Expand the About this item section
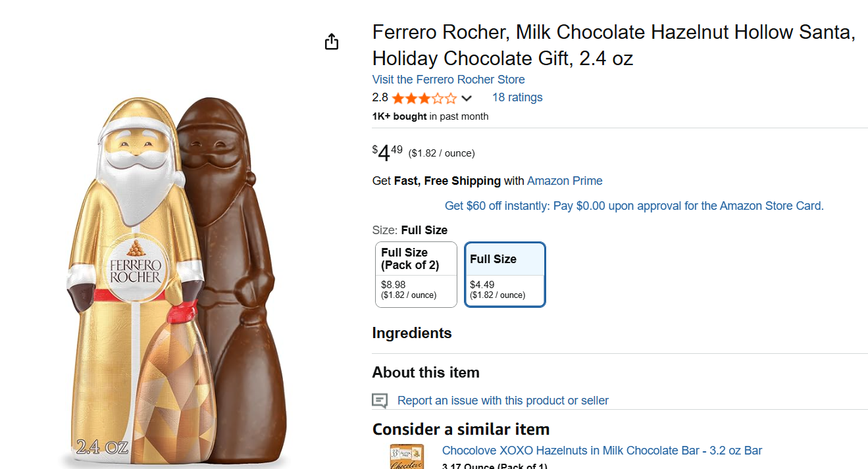This screenshot has width=868, height=469. coord(426,372)
